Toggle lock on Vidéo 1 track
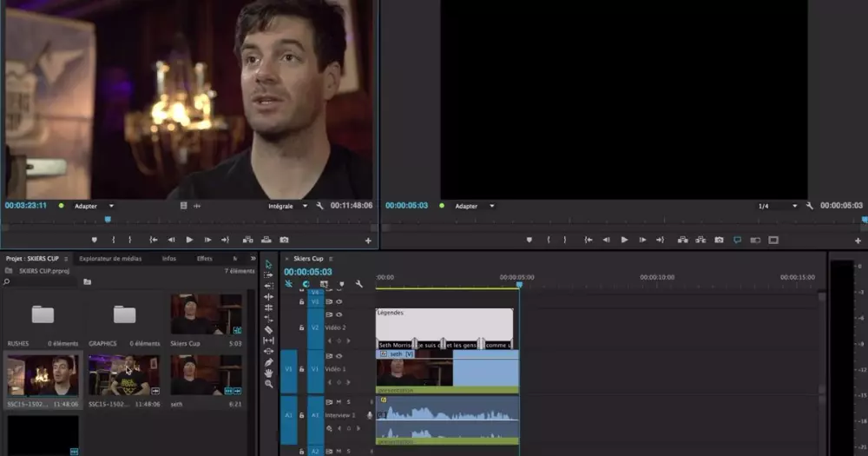Screen dimensions: 868x456 tap(302, 368)
